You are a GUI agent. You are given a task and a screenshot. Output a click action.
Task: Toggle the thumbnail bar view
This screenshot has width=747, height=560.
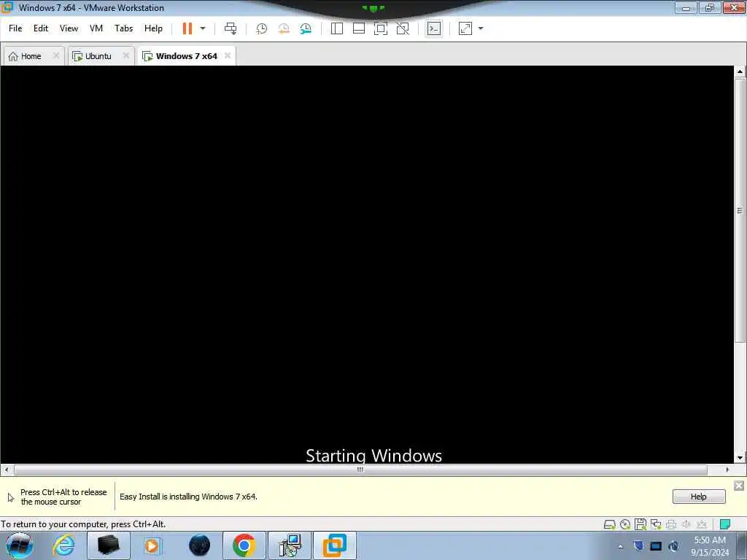click(x=359, y=28)
